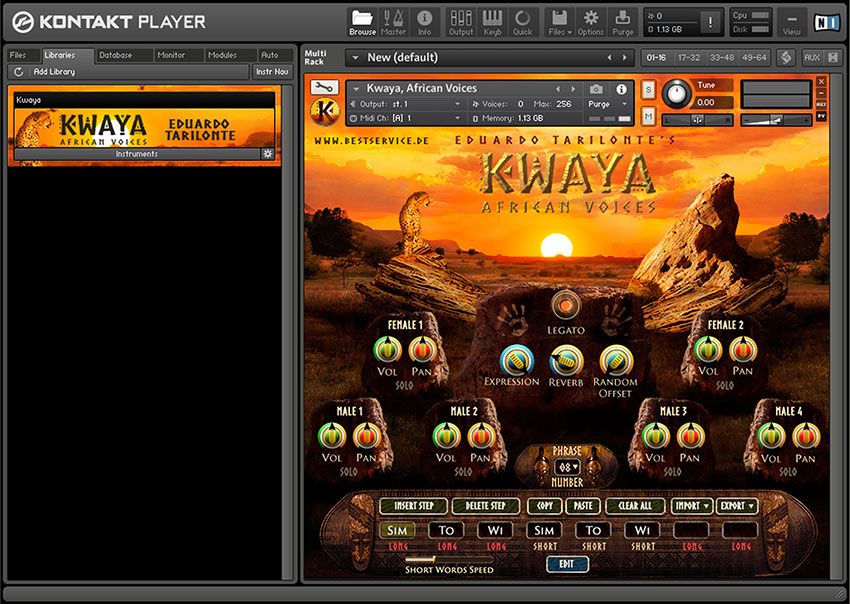The image size is (850, 604).
Task: Toggle the AUX sends display
Action: 812,57
